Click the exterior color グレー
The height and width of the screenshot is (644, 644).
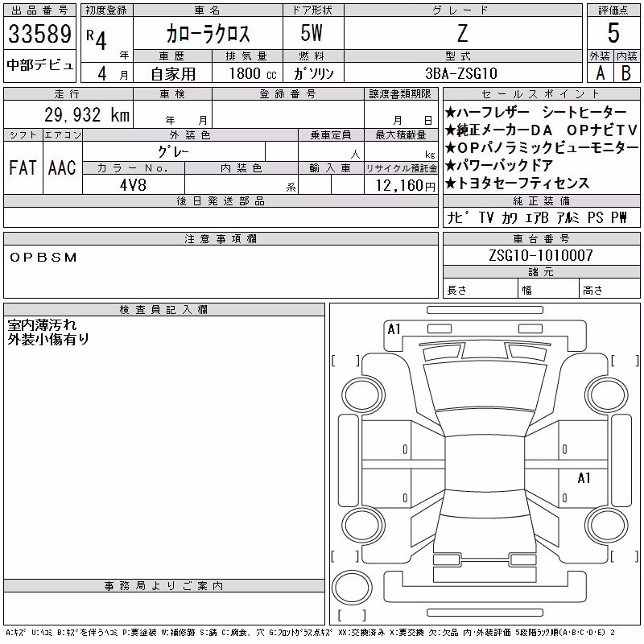(x=174, y=152)
